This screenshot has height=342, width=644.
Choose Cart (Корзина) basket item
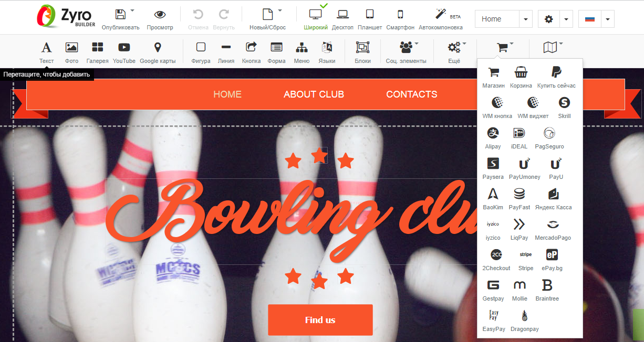coord(521,78)
